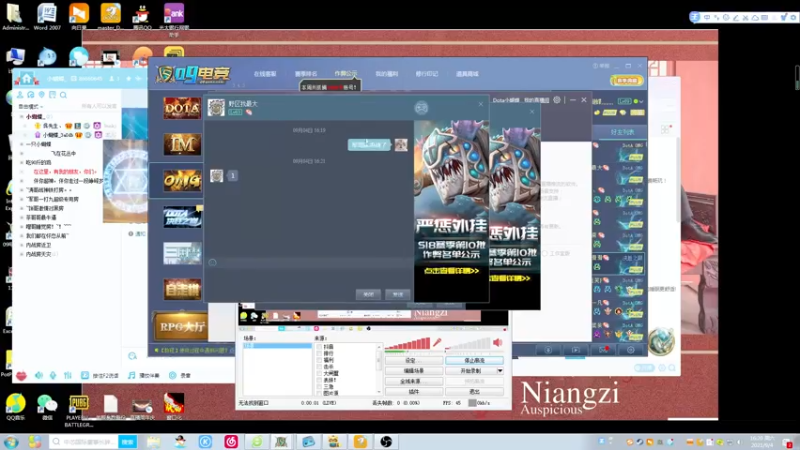Open 在线客服 menu in 09 platform
The height and width of the screenshot is (450, 800).
265,74
